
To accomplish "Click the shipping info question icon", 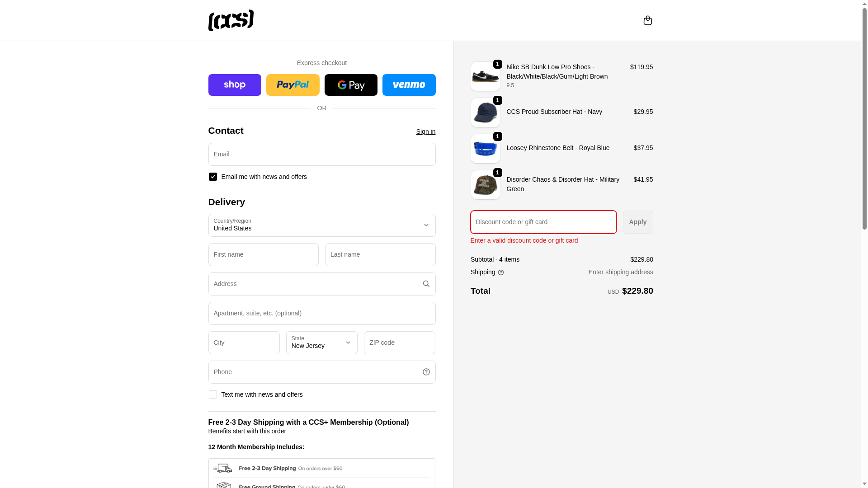I will (500, 272).
